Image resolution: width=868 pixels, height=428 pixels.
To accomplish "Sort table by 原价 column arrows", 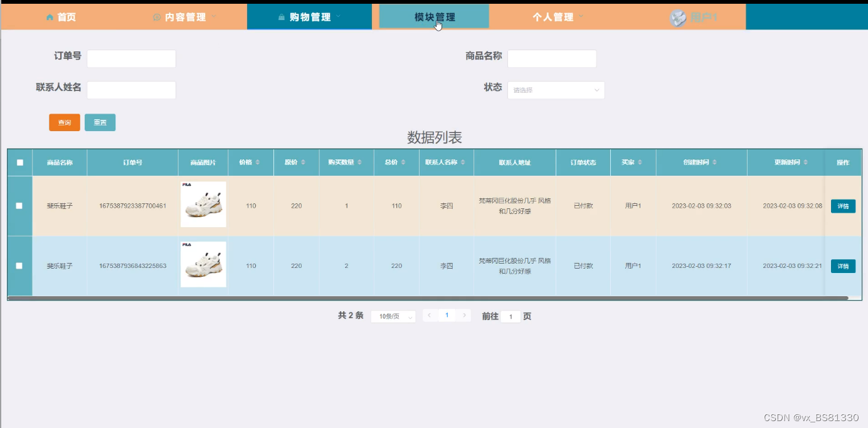I will (x=303, y=163).
